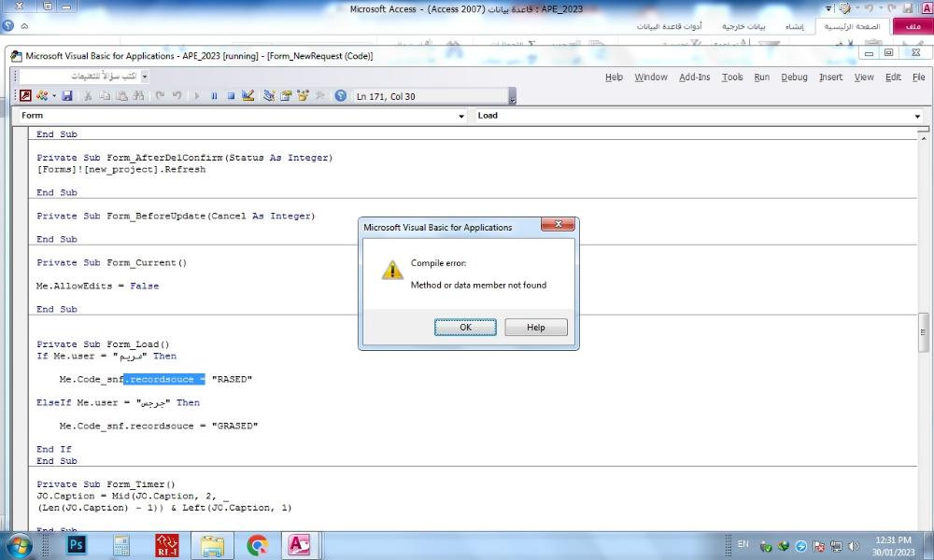This screenshot has height=560, width=934.
Task: Click the Insert Module toolbar icon
Action: click(41, 96)
